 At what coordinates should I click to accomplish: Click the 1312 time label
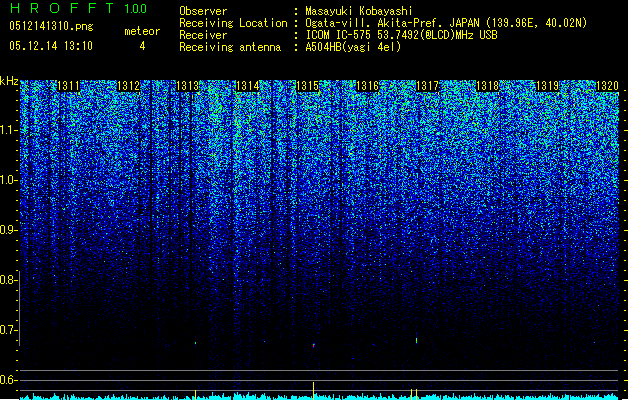(x=128, y=86)
